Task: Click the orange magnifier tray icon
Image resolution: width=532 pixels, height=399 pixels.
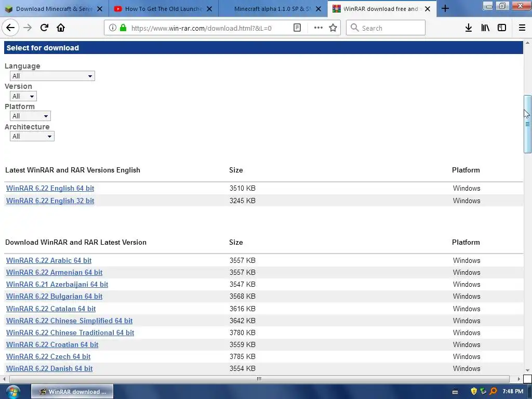Action: [493, 392]
